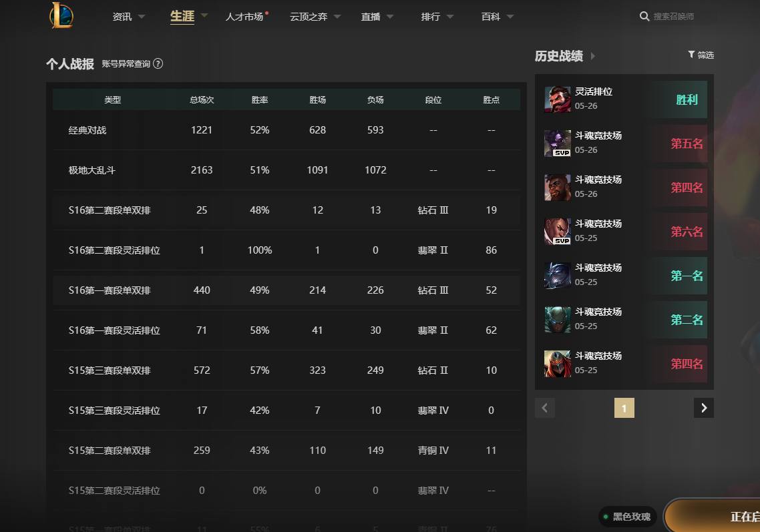Click the 第五名 result badge
The image size is (760, 532).
click(687, 144)
